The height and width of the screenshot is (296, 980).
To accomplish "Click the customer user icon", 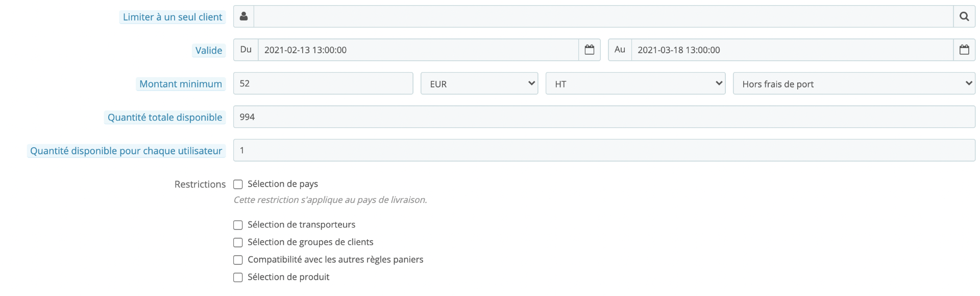I will pyautogui.click(x=243, y=16).
